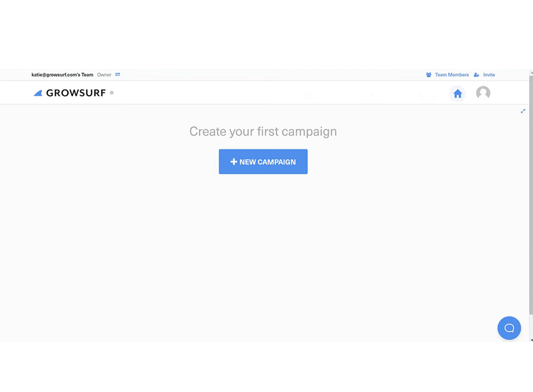Click the expand fullscreen arrows icon
Viewport: 533px width, 392px height.
(x=523, y=111)
